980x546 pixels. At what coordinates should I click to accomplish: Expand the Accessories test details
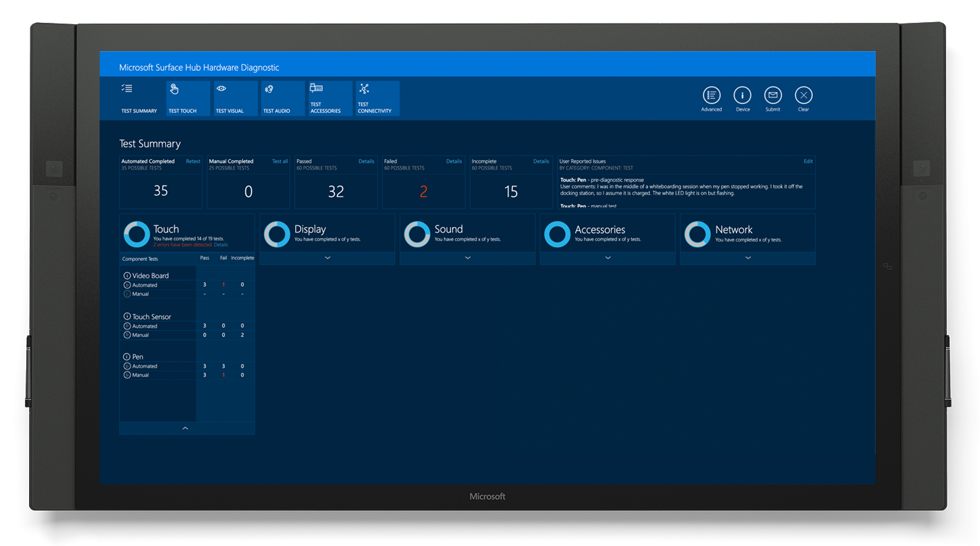point(608,258)
